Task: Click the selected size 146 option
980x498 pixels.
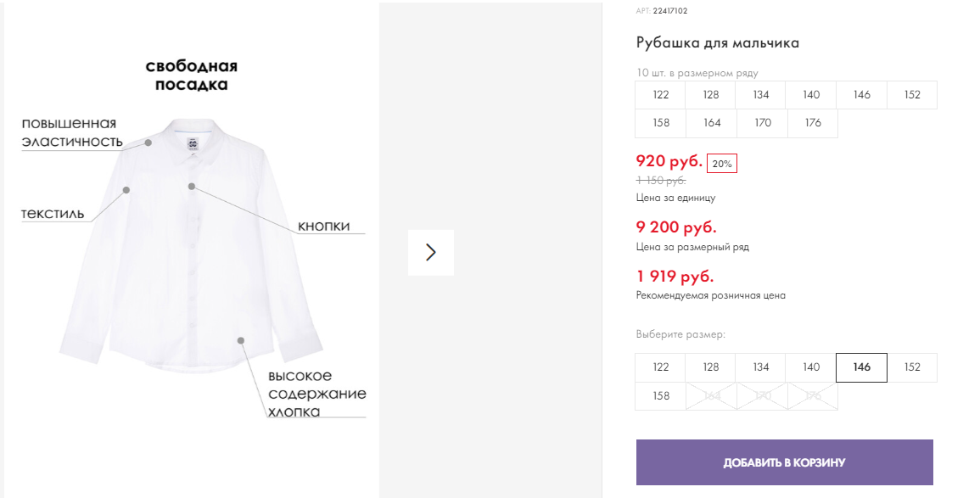Action: 861,367
